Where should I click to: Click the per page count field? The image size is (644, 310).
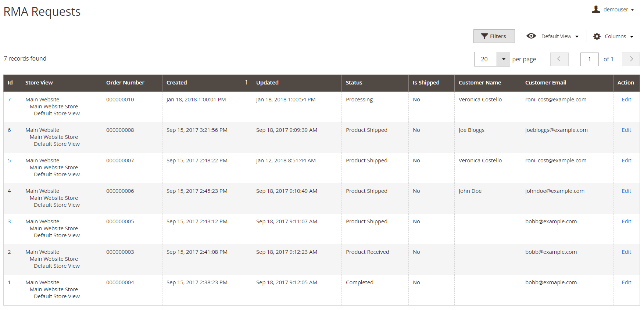pyautogui.click(x=485, y=59)
